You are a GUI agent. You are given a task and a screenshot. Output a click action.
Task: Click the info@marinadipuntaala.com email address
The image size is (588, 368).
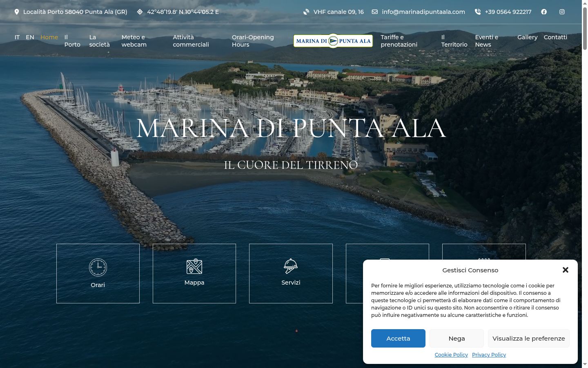(423, 12)
